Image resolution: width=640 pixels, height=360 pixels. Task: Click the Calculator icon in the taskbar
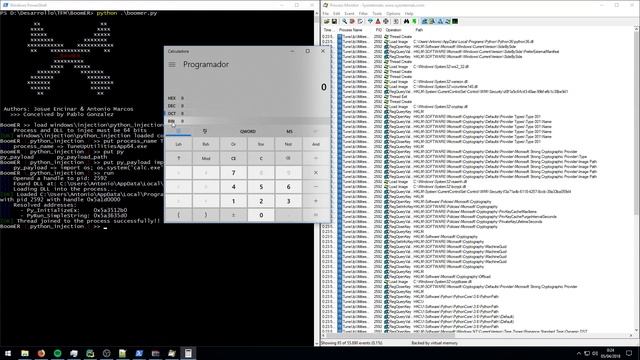coord(188,353)
